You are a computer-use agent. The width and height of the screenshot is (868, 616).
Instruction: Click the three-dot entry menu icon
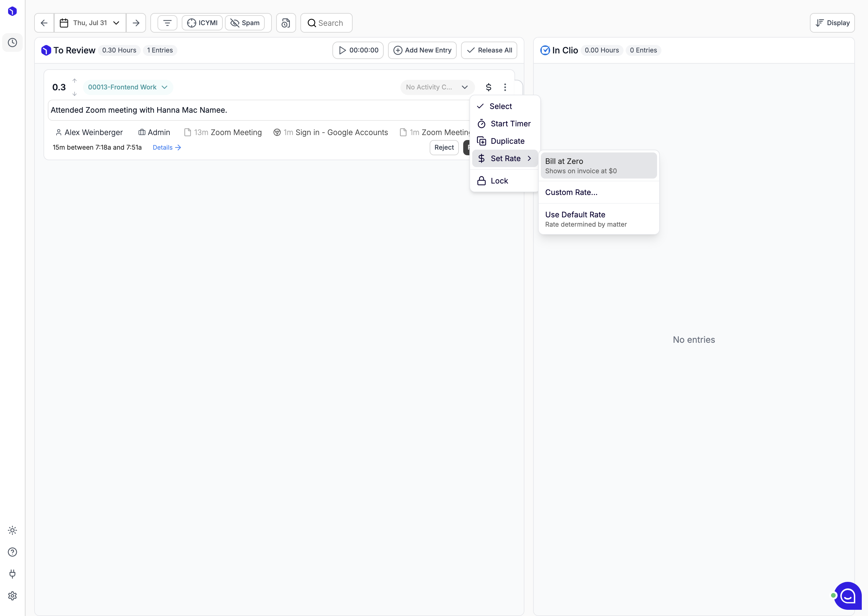(x=505, y=87)
